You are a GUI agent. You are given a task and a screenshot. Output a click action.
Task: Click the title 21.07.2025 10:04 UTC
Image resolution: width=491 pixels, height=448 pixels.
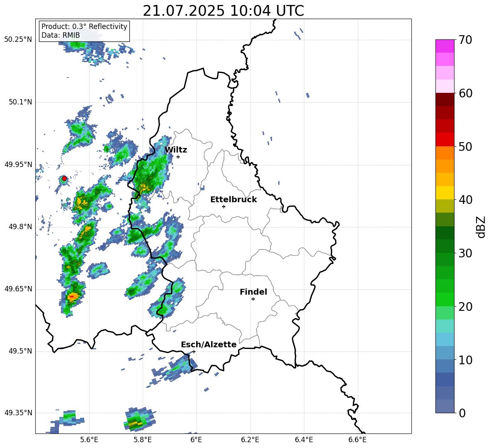223,11
